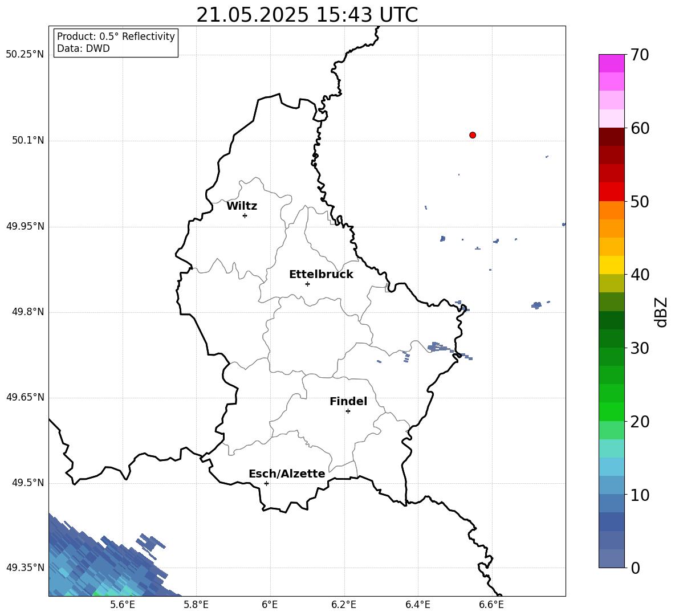Screen dimensions: 675x616
Task: Click the 20 colorbar tick label
Action: coord(640,422)
